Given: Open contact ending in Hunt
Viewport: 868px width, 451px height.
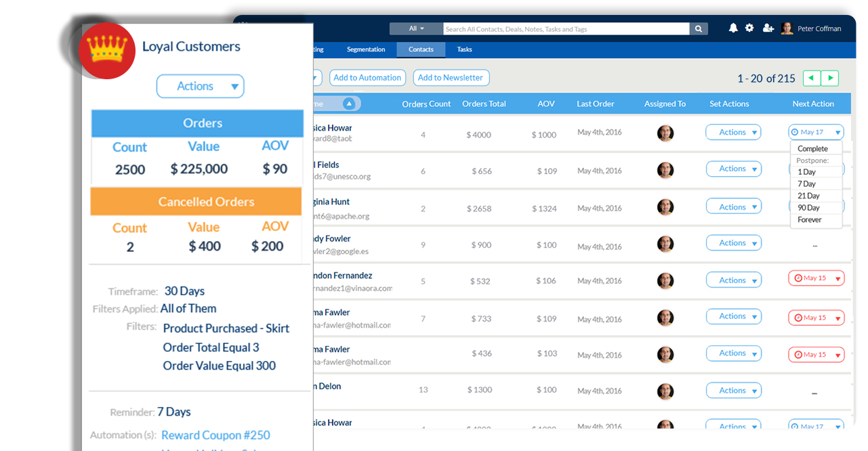Looking at the screenshot, I should coord(331,202).
